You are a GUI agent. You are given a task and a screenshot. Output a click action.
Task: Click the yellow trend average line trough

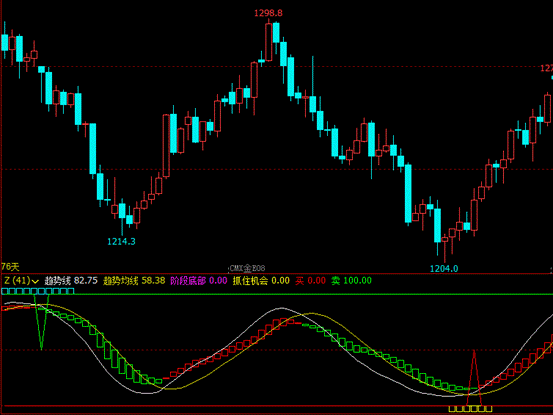coord(174,389)
